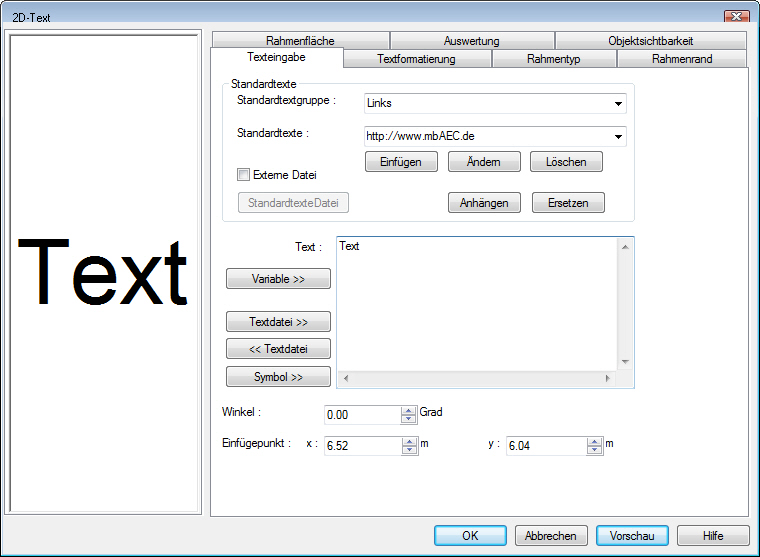Open the Auswertung tab
760x557 pixels.
click(472, 40)
